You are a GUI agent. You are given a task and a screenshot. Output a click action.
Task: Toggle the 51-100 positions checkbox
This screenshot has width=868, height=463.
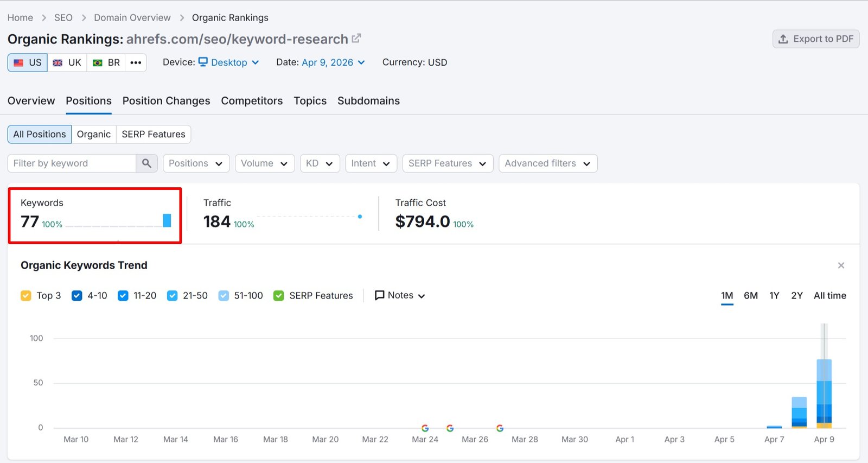tap(224, 296)
